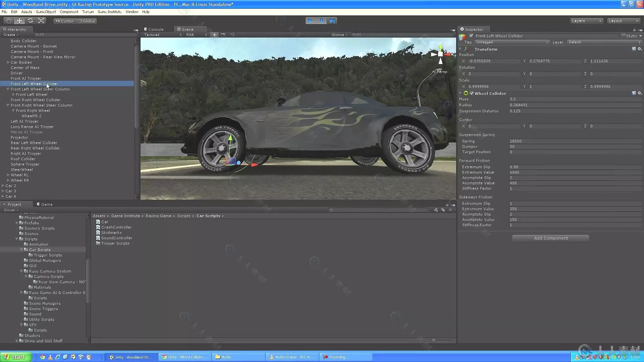Viewport: 644px width, 362px height.
Task: Open the Window menu
Action: click(x=132, y=12)
